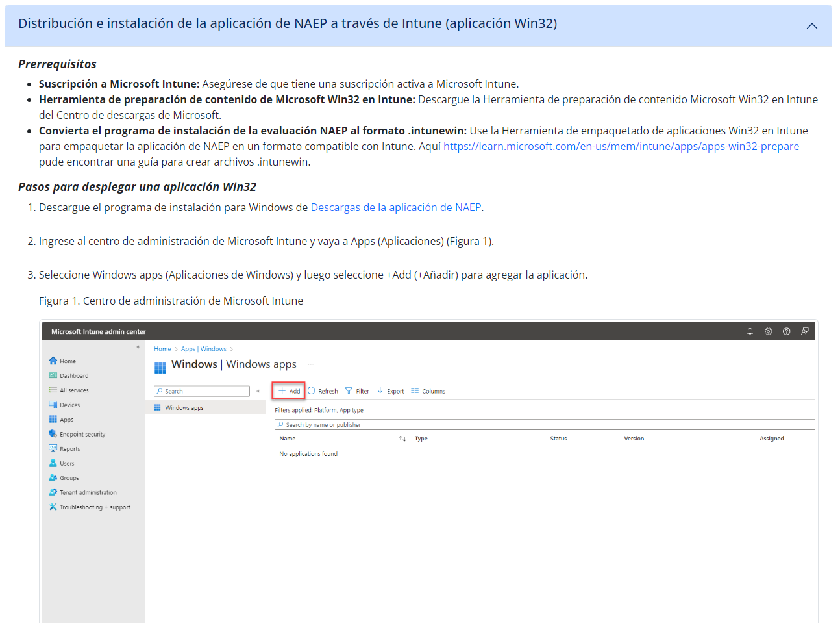This screenshot has width=840, height=623.
Task: Click the Refresh toolbar button
Action: 323,391
